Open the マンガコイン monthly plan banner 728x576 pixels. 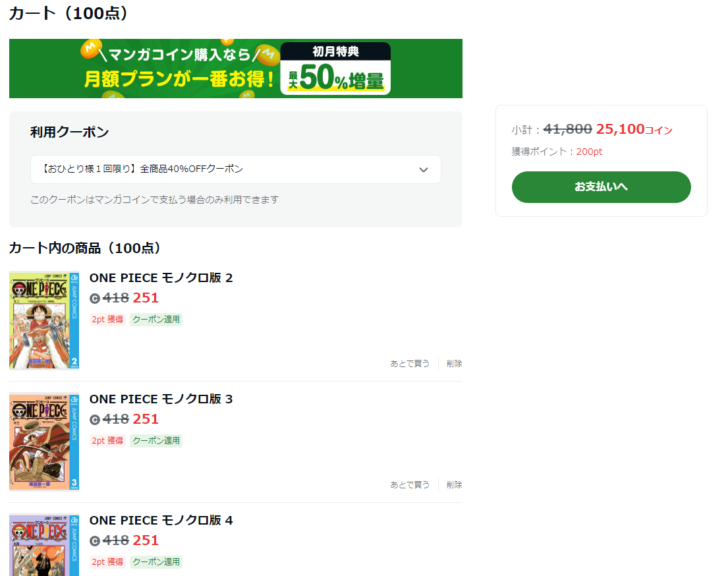235,69
